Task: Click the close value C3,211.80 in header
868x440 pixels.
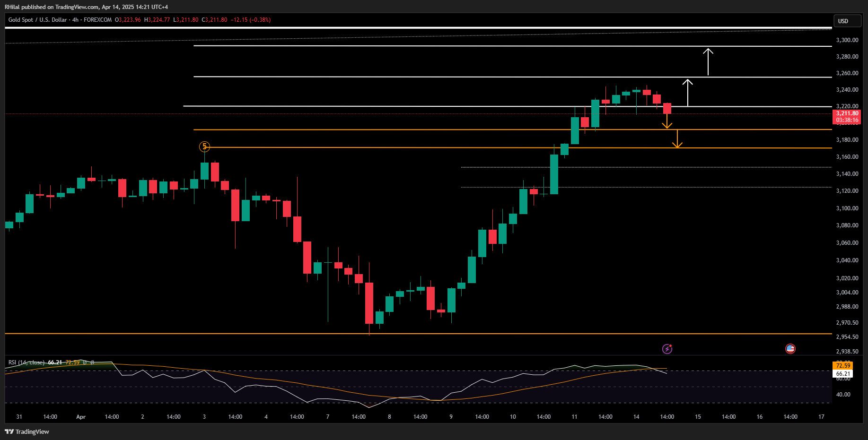Action: coord(214,20)
